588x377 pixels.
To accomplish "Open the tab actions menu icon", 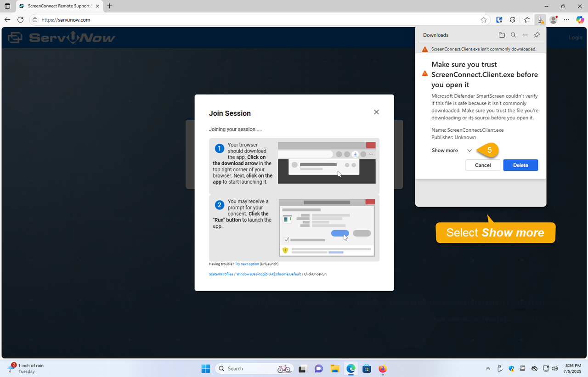I will [x=7, y=6].
